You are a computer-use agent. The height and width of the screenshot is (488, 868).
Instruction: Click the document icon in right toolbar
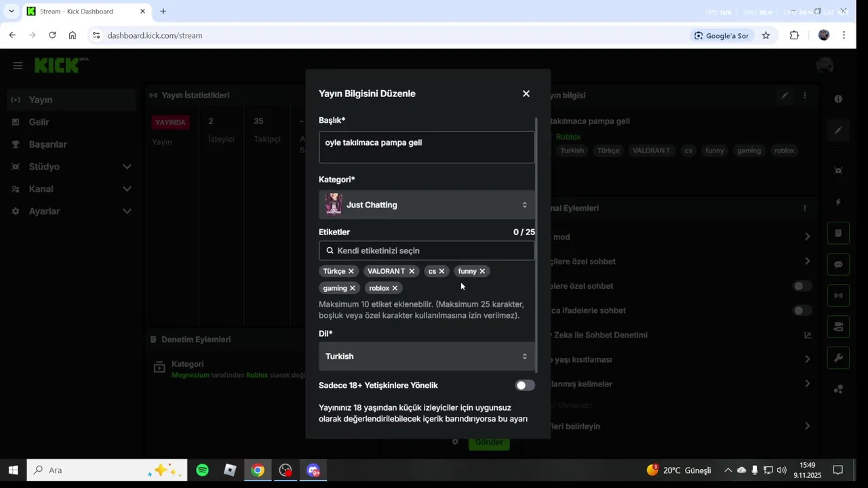(838, 233)
